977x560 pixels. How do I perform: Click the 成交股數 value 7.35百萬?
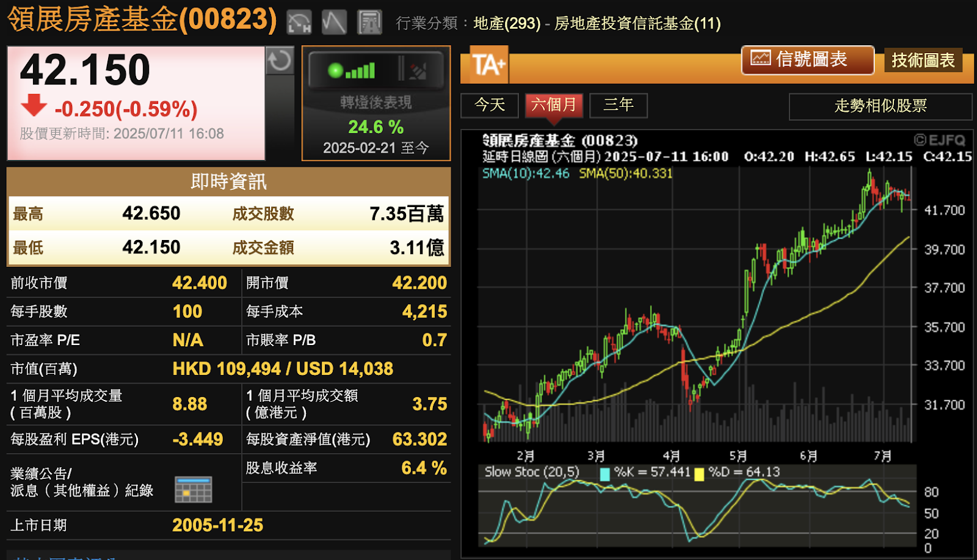pos(407,214)
